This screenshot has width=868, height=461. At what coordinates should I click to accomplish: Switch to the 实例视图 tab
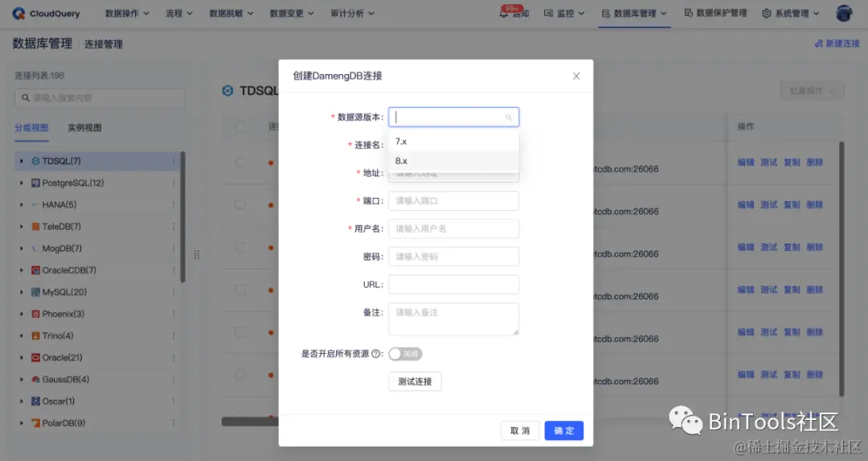pyautogui.click(x=84, y=127)
